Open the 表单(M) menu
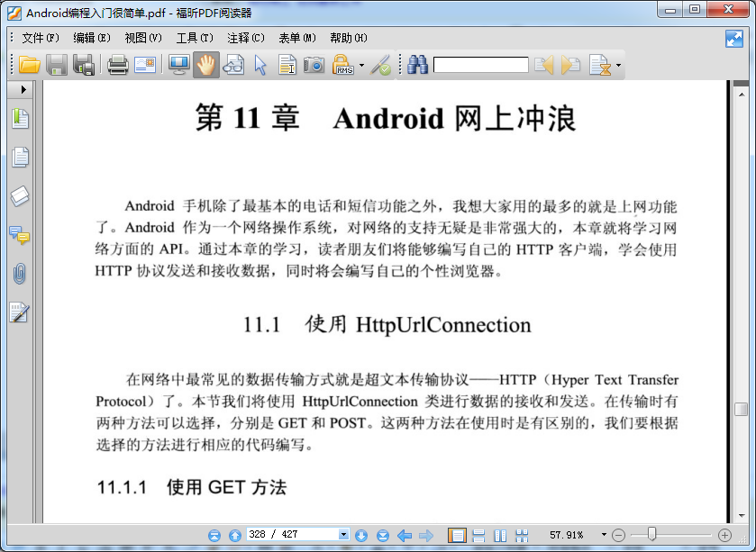 click(x=297, y=38)
